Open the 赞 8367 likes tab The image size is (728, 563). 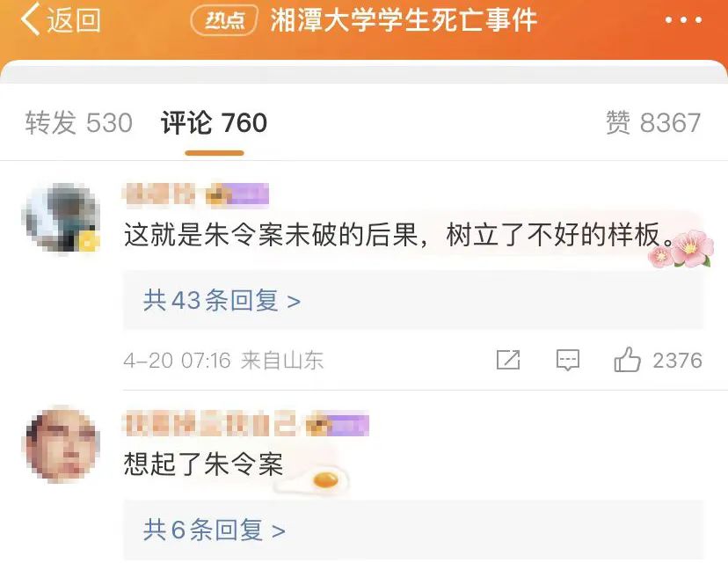click(653, 123)
